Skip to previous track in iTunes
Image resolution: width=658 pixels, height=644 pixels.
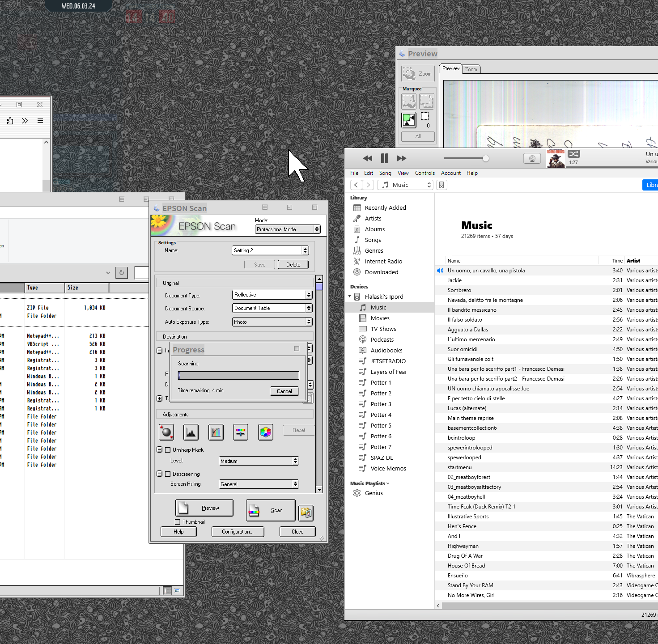[x=368, y=158]
